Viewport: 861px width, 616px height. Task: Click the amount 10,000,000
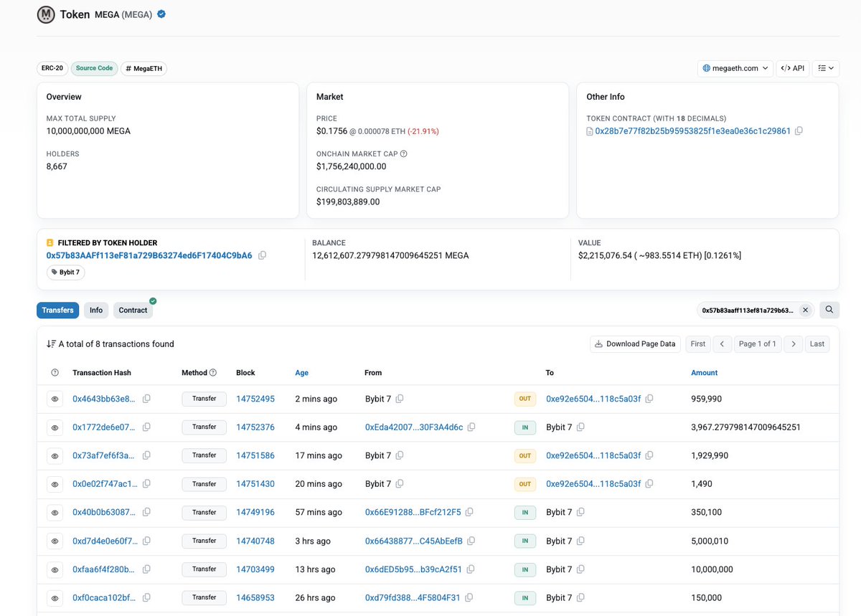712,569
